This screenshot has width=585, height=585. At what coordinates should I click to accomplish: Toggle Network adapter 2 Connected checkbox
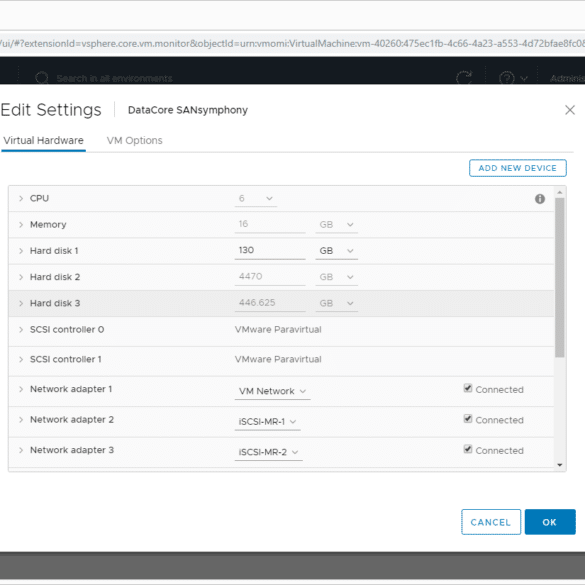click(x=467, y=419)
